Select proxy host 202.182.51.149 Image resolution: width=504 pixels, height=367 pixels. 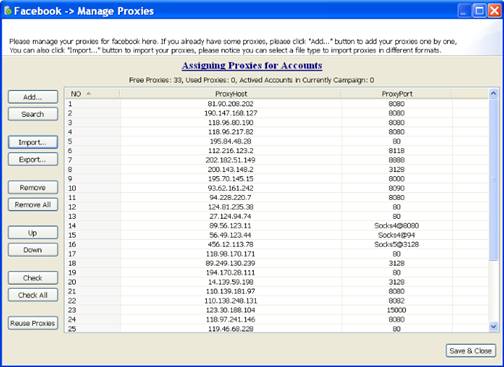(x=230, y=160)
